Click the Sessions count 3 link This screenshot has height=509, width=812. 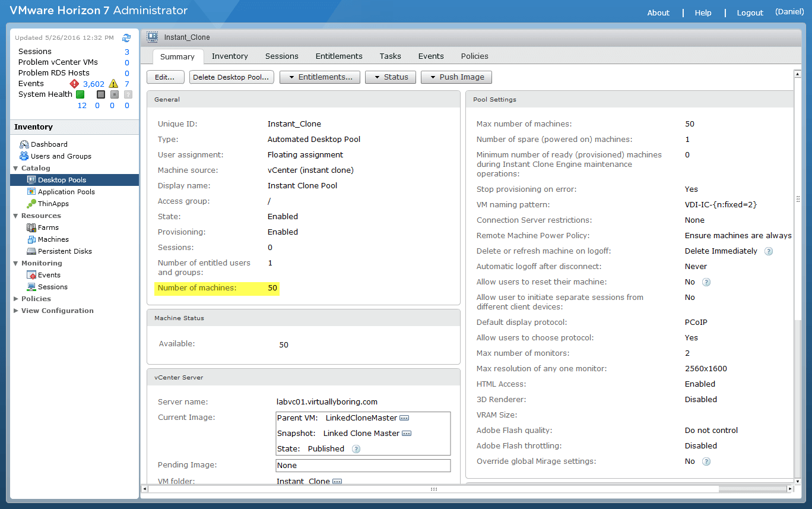(x=127, y=52)
